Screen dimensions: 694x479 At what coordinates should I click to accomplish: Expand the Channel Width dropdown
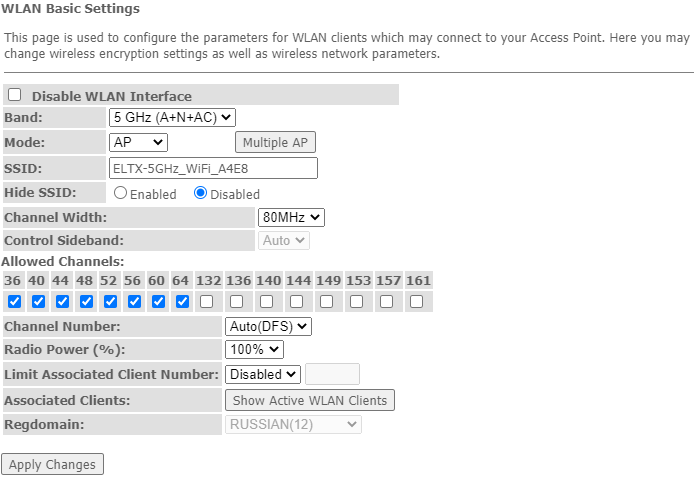pyautogui.click(x=291, y=217)
